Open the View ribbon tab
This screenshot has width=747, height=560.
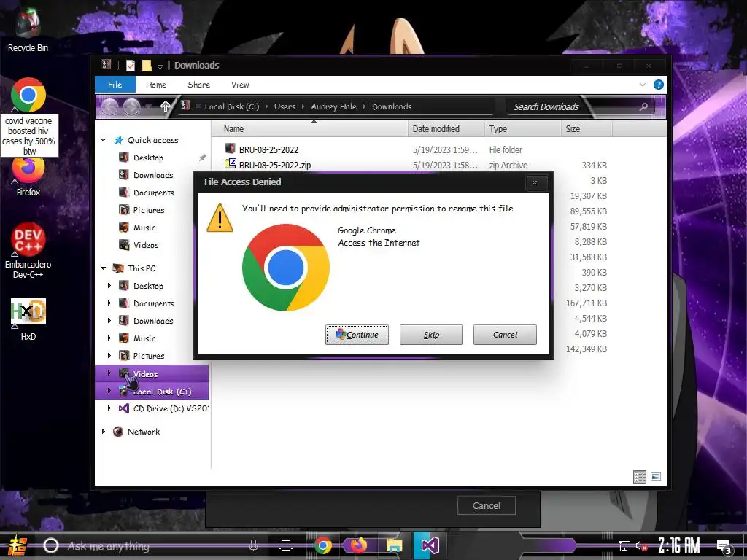[x=240, y=85]
